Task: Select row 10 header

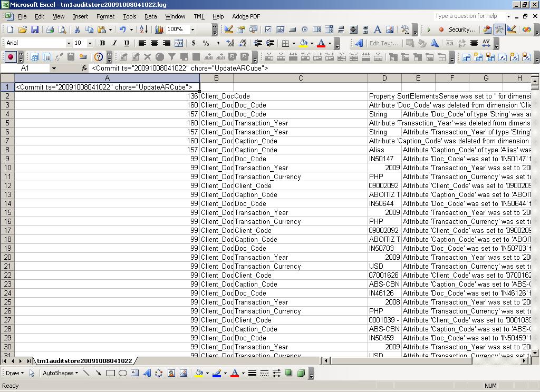Action: [x=7, y=168]
